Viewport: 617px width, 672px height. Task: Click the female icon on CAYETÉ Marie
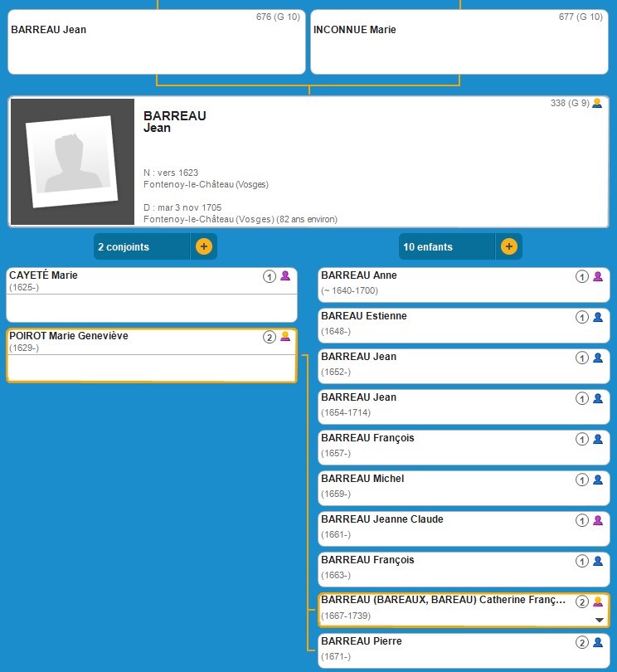pos(285,276)
